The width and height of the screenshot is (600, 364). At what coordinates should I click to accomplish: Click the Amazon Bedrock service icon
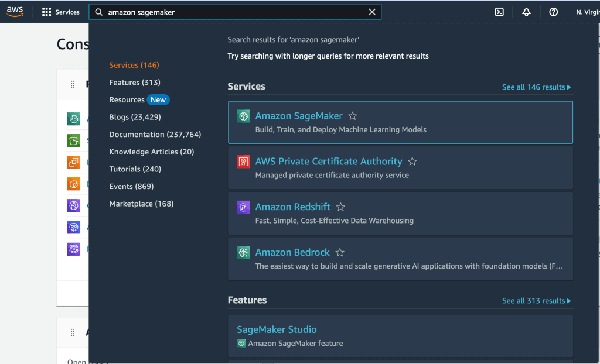click(243, 252)
